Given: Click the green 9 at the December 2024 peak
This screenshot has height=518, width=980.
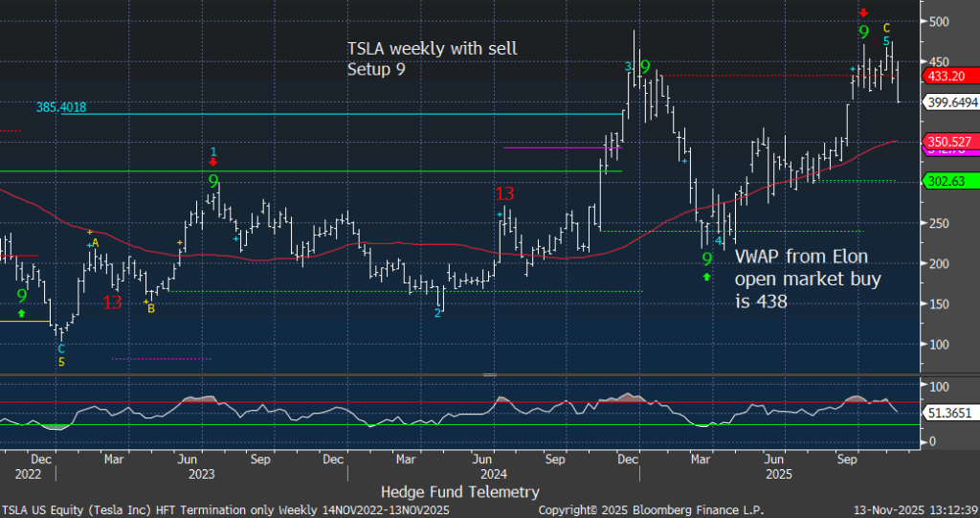Looking at the screenshot, I should (645, 67).
